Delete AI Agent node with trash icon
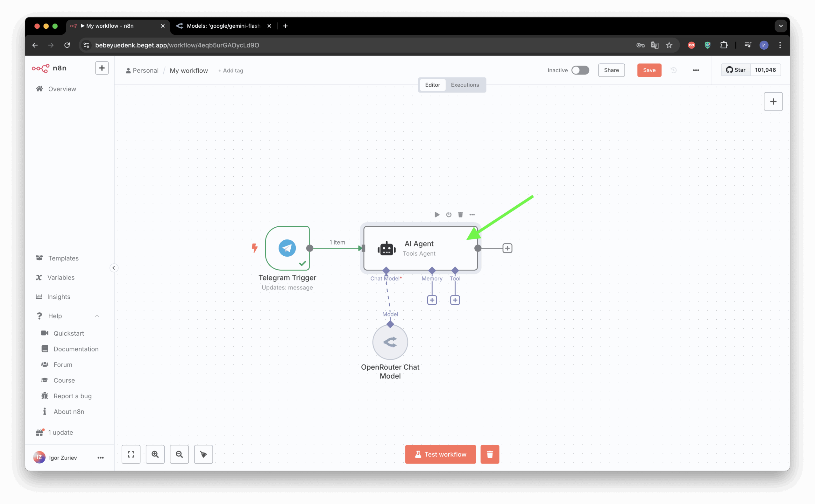Viewport: 815px width, 504px height. (x=460, y=215)
